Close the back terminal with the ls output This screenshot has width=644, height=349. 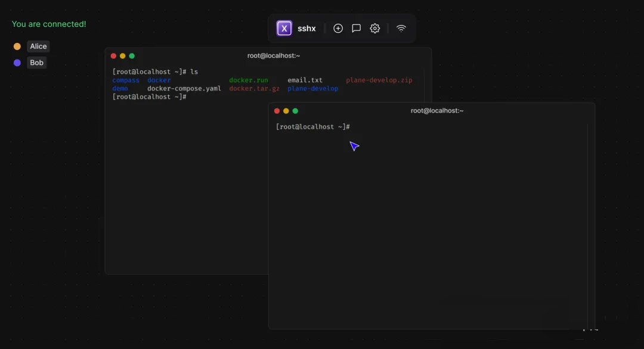[x=113, y=56]
